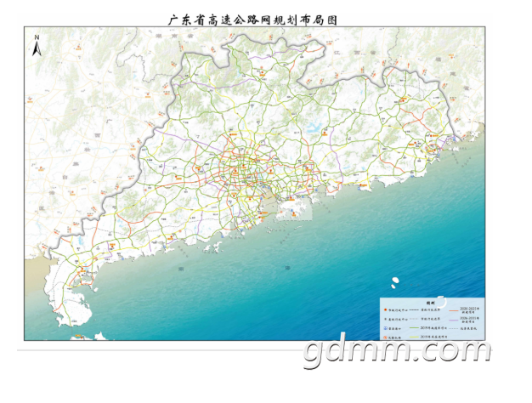Click the north arrow compass symbol
Screen dimensions: 532x403
37,46
